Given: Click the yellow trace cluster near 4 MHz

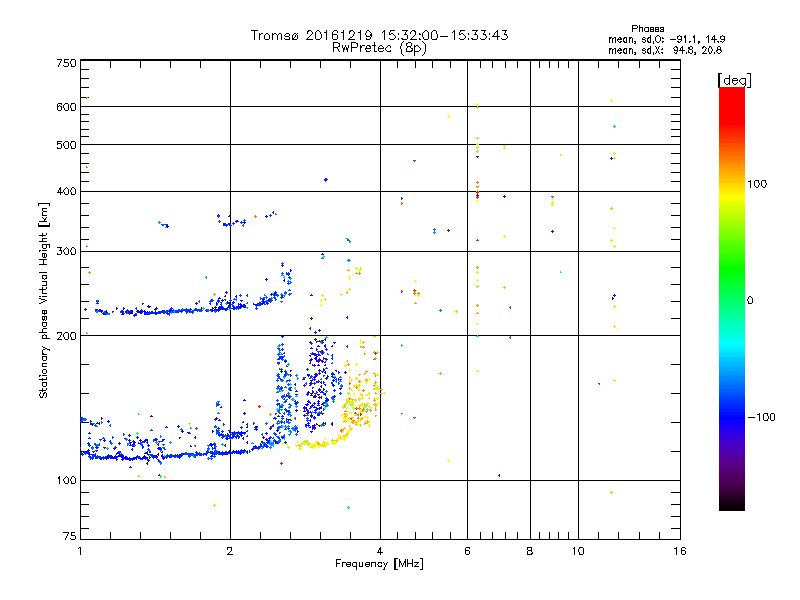Looking at the screenshot, I should click(362, 403).
